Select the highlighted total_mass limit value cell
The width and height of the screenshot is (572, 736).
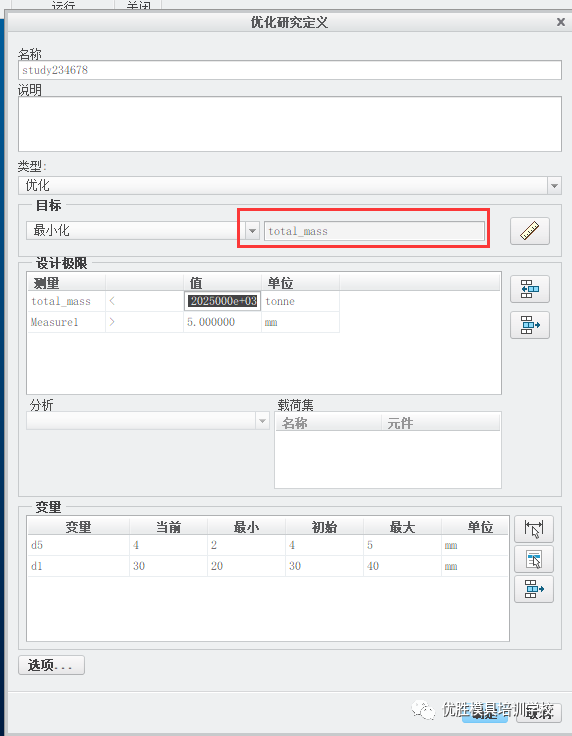222,301
